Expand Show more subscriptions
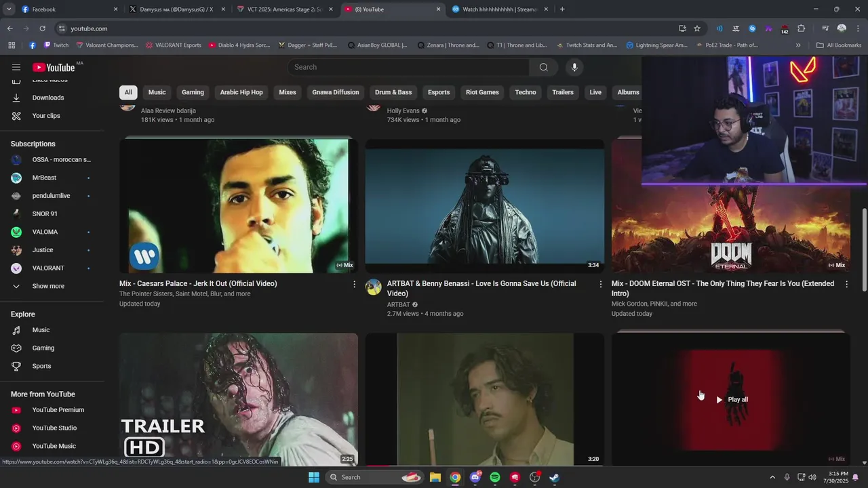Image resolution: width=868 pixels, height=488 pixels. pos(47,286)
